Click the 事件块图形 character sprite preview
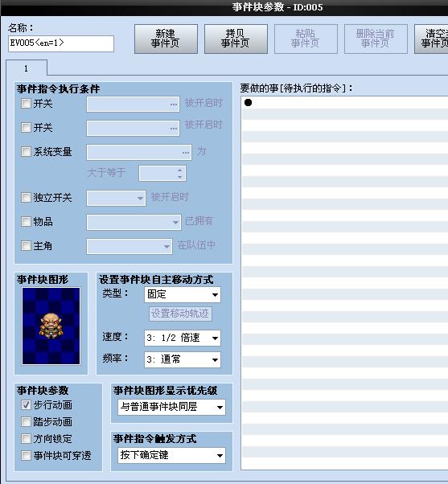448x484 pixels. tap(51, 326)
